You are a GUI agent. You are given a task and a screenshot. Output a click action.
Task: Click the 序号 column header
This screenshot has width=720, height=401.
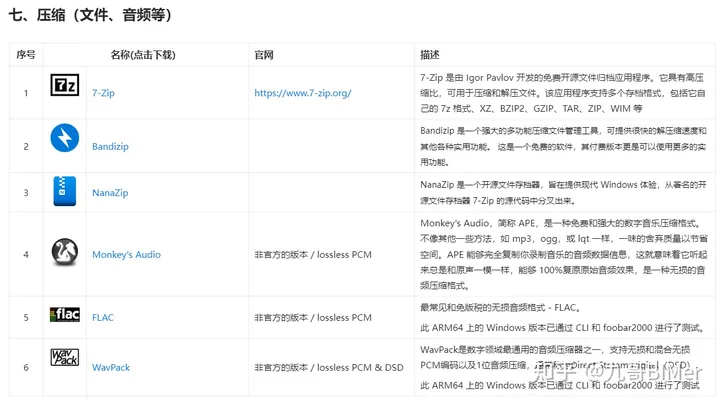26,55
